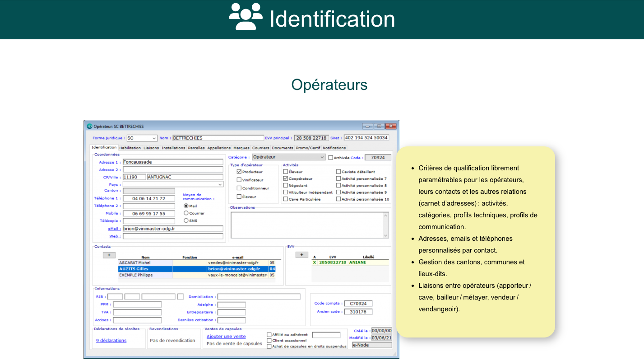Click the operator window's green app icon

(89, 127)
